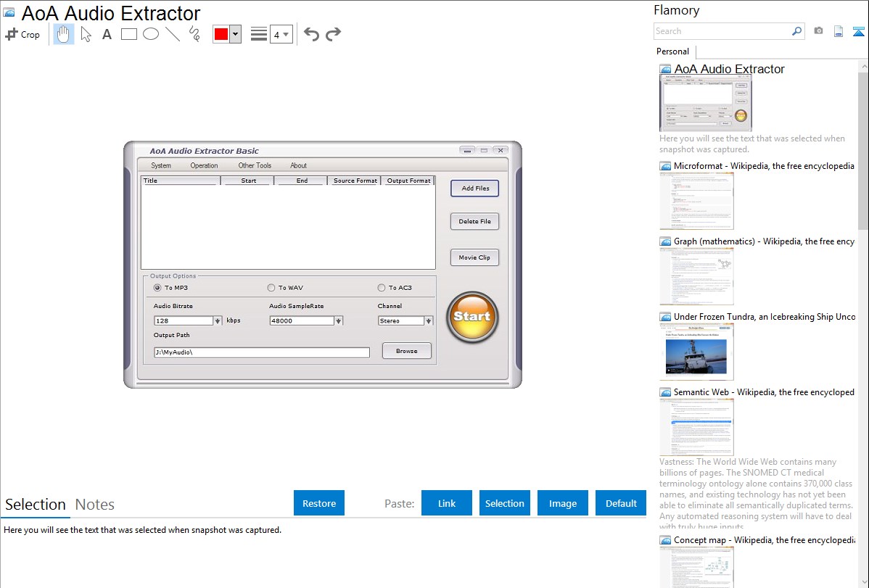Click the orange Start button

pos(472,317)
